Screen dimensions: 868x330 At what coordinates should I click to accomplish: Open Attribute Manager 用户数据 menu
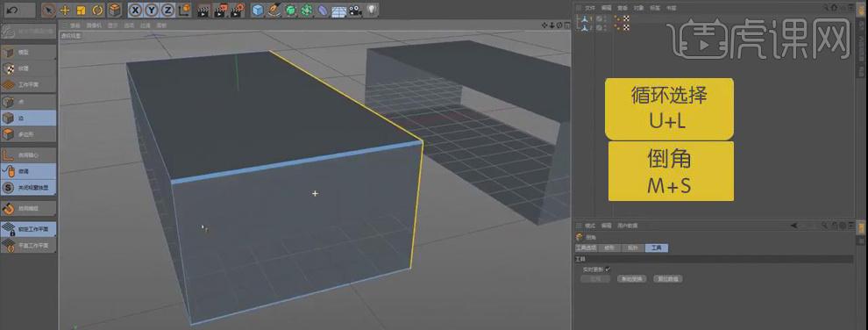click(628, 226)
